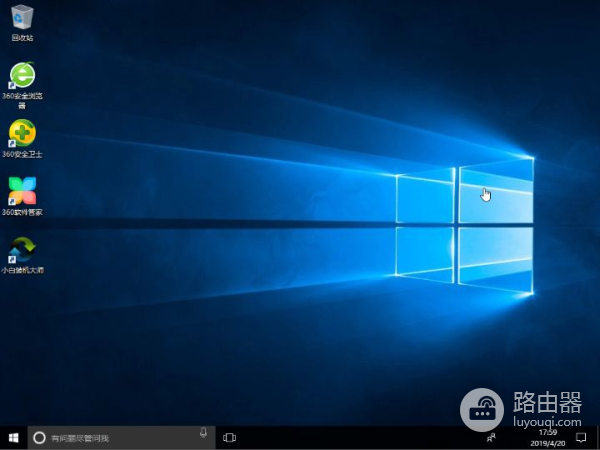The image size is (600, 450).
Task: Select the 360安全卫士 green shield icon
Action: [22, 132]
